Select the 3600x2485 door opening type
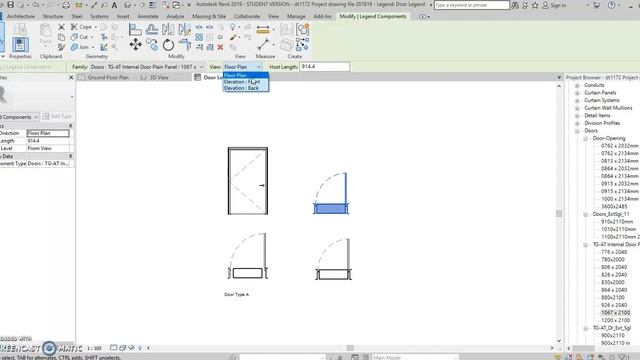 [614, 207]
